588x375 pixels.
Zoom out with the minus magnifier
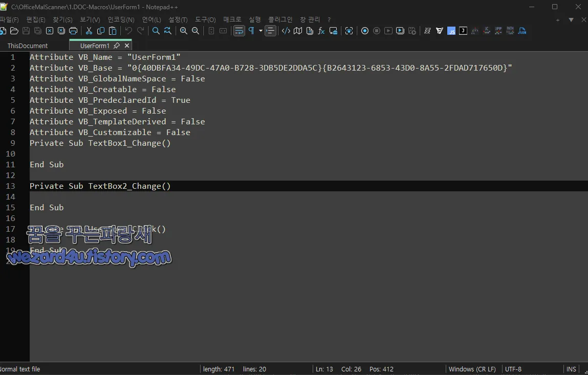(x=195, y=31)
